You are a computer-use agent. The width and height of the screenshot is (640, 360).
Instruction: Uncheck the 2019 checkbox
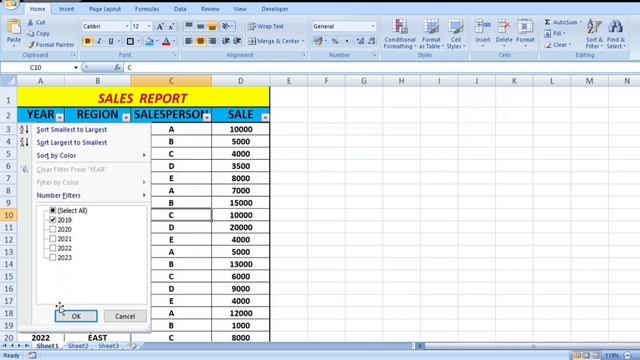[53, 220]
